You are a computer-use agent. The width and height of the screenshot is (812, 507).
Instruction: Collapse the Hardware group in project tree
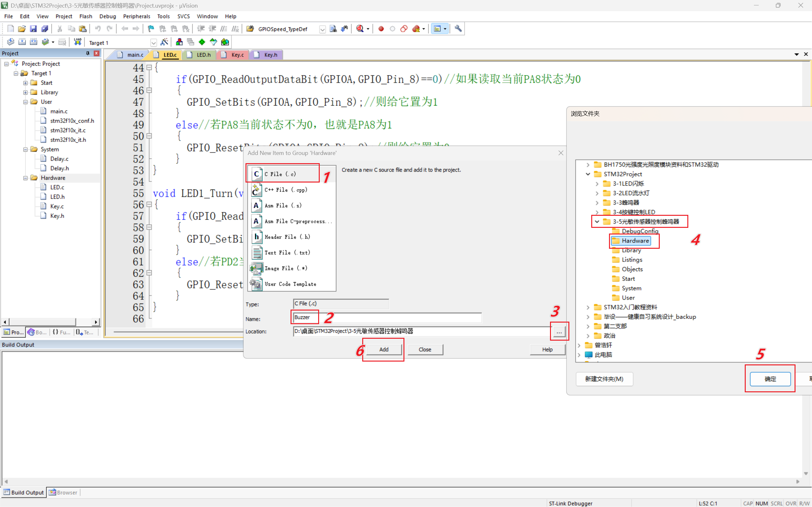25,178
